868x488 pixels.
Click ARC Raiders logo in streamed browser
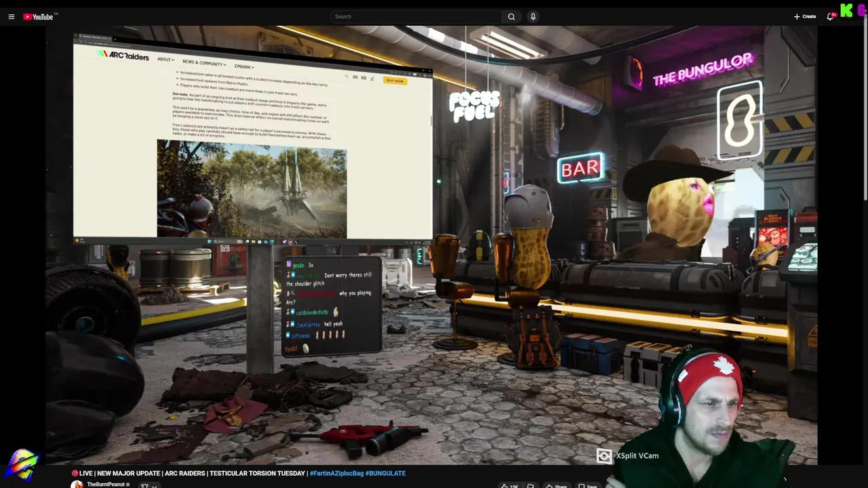pyautogui.click(x=123, y=55)
